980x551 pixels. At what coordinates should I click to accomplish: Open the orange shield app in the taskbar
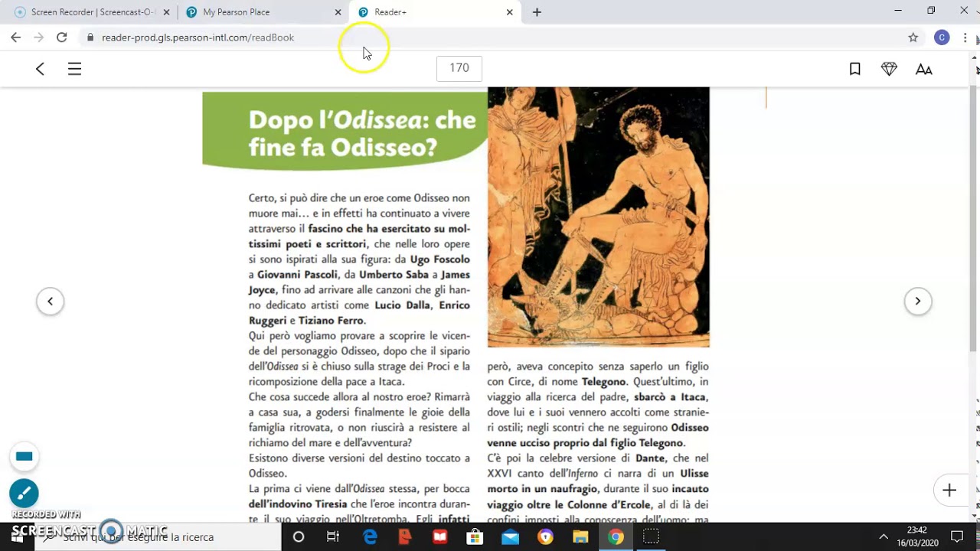545,537
